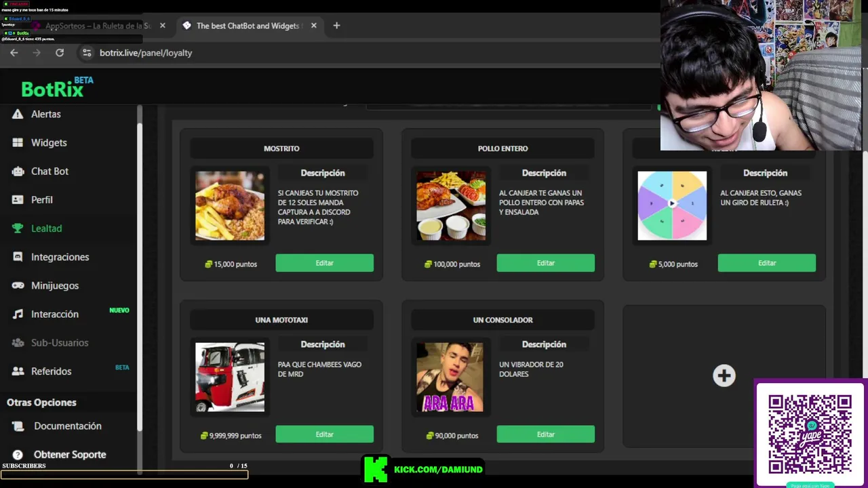This screenshot has height=488, width=868.
Task: Click the plus icon to add reward
Action: point(724,375)
